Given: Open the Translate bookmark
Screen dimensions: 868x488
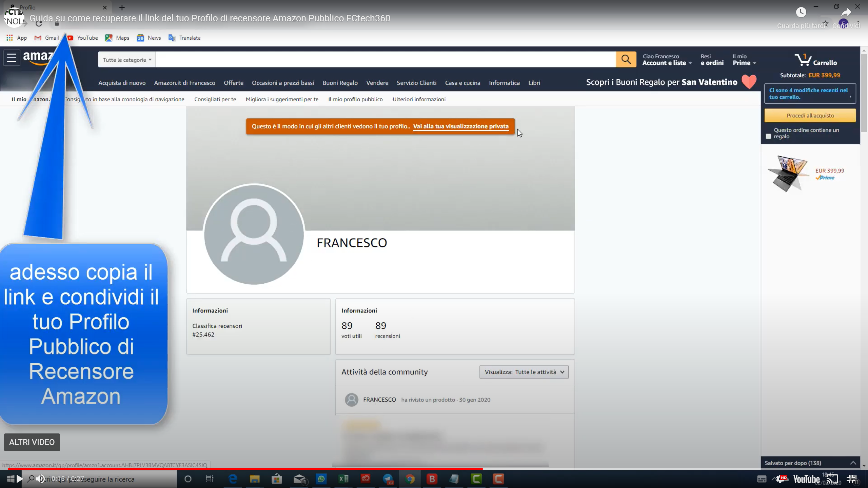Looking at the screenshot, I should click(184, 38).
